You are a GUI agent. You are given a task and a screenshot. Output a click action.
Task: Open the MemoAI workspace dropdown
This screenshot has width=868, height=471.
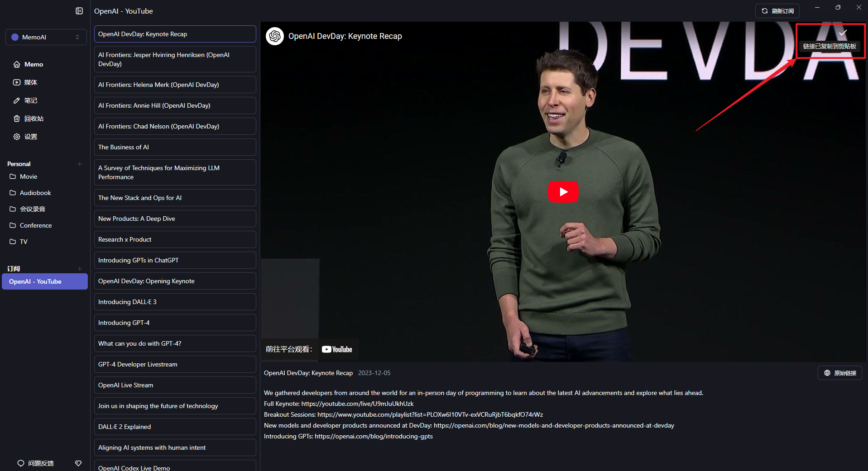pyautogui.click(x=46, y=37)
